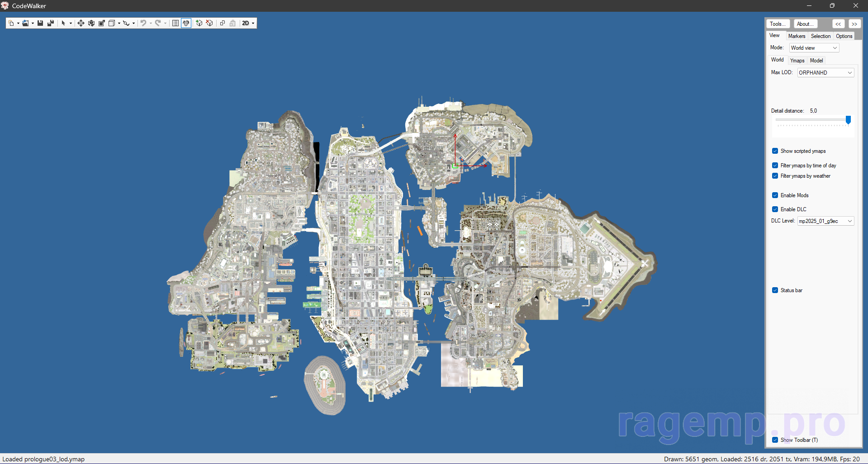
Task: Click the snapping tool icon
Action: (x=126, y=23)
